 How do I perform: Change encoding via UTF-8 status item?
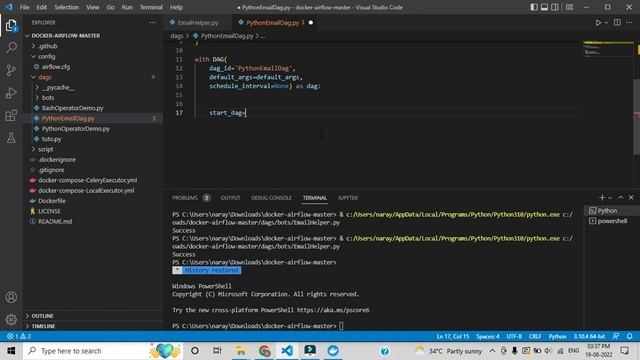coord(514,336)
